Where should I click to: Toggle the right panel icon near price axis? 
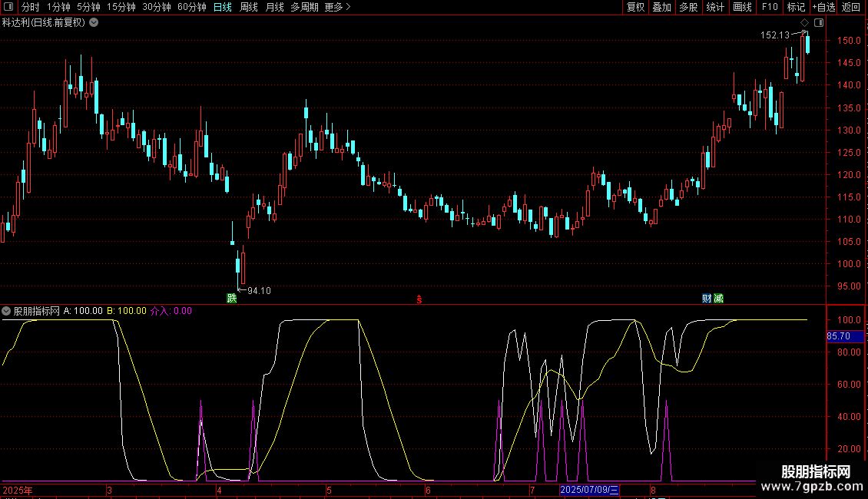[x=819, y=22]
